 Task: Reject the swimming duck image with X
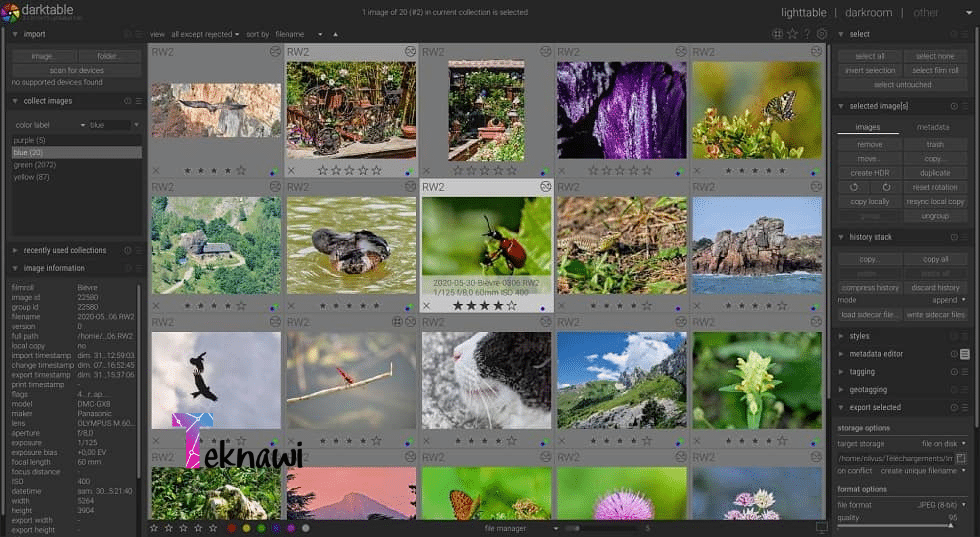pos(291,306)
